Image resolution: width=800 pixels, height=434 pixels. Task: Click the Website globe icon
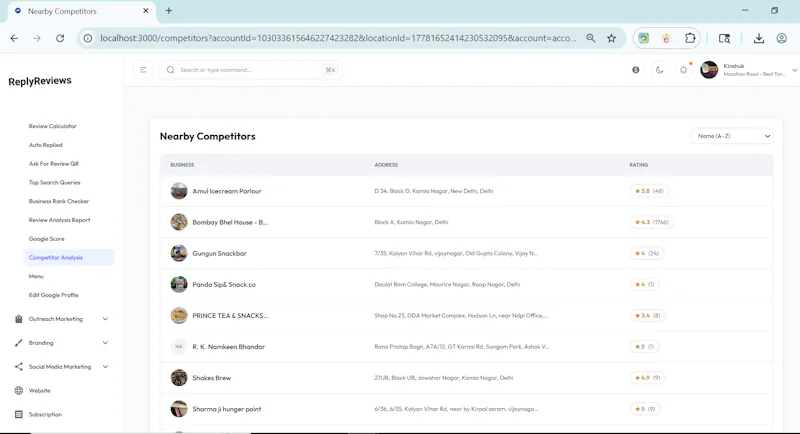point(19,391)
